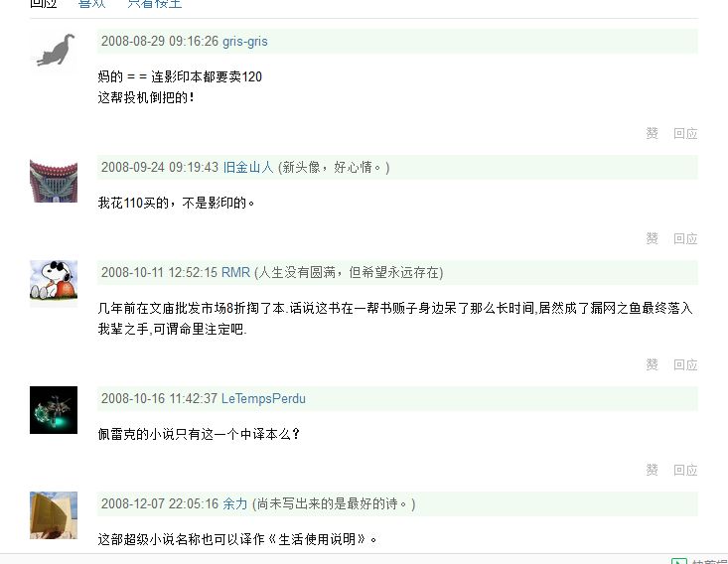Like gris-gris's comment with 赞

pos(652,134)
